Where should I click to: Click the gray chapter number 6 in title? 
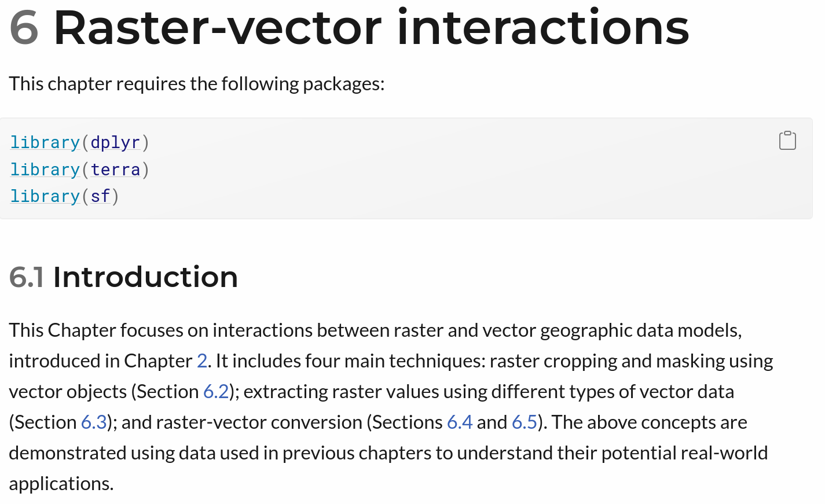[x=24, y=28]
